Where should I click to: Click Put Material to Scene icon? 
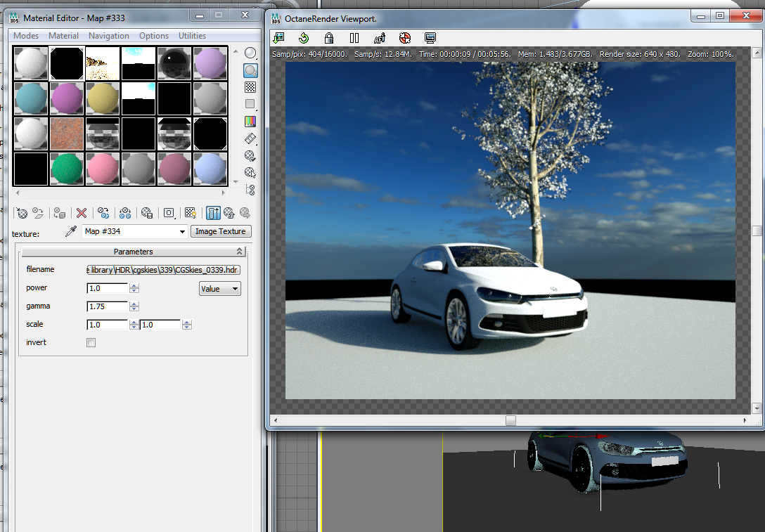(38, 213)
